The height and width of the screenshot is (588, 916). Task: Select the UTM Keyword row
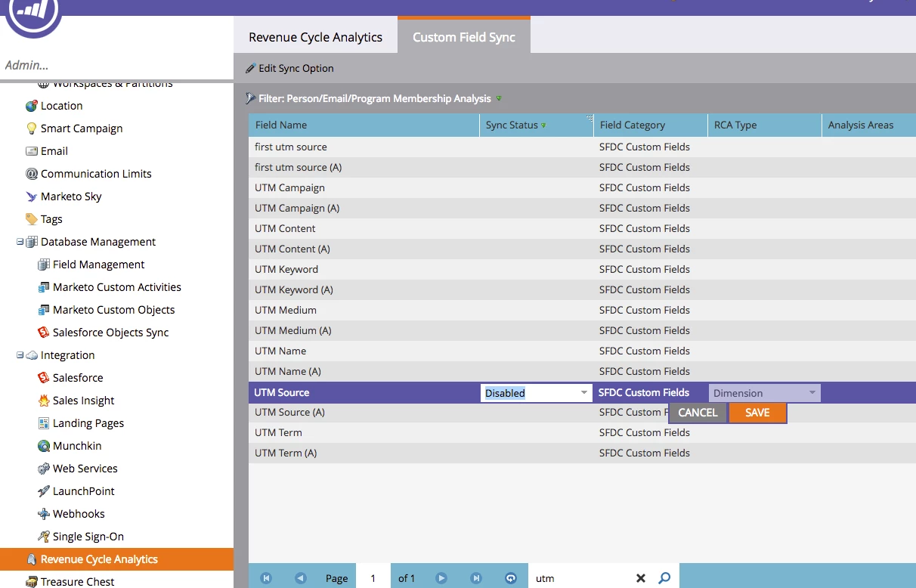(x=582, y=269)
